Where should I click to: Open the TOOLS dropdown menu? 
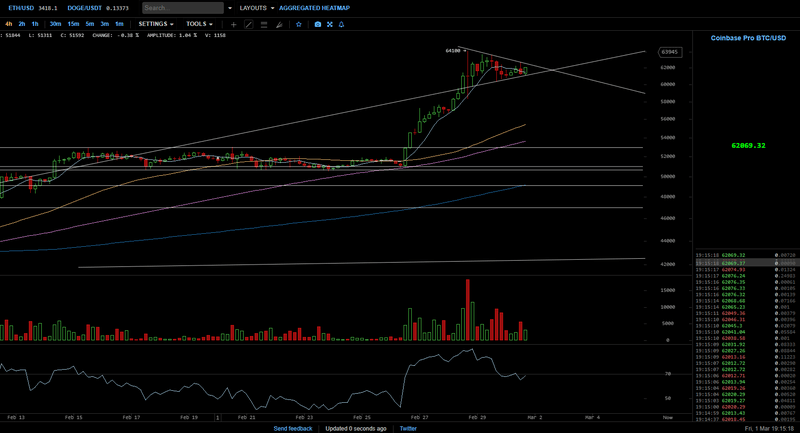tap(199, 24)
